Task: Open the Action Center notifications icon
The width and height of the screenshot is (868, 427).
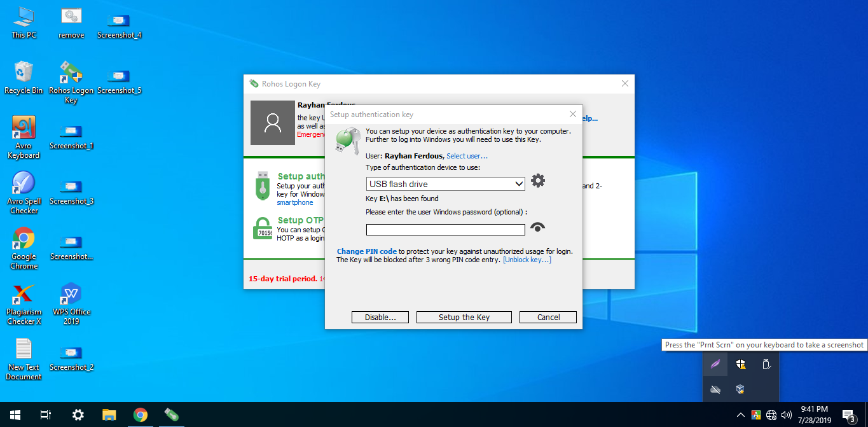Action: tap(849, 415)
